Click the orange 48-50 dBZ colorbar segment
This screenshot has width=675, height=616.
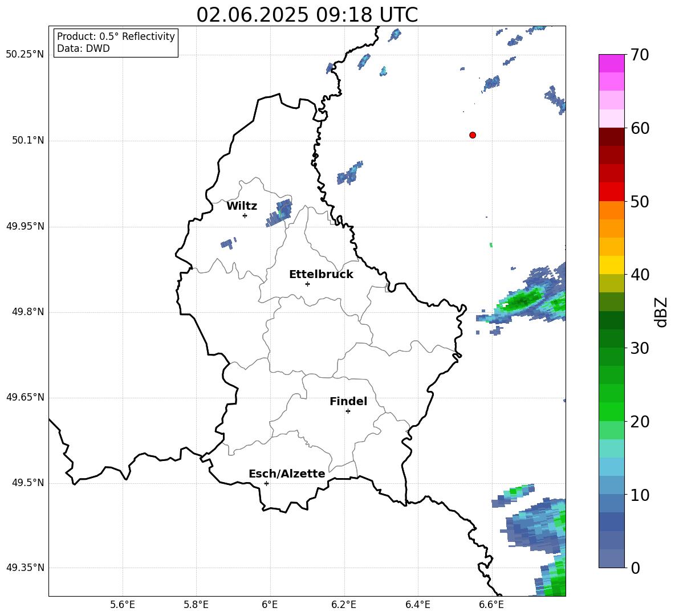coord(612,210)
